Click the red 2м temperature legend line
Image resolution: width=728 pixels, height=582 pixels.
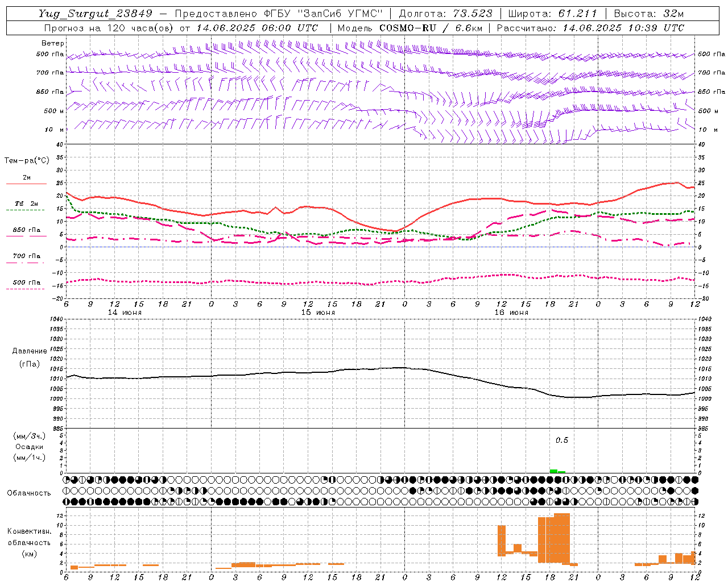pyautogui.click(x=26, y=184)
